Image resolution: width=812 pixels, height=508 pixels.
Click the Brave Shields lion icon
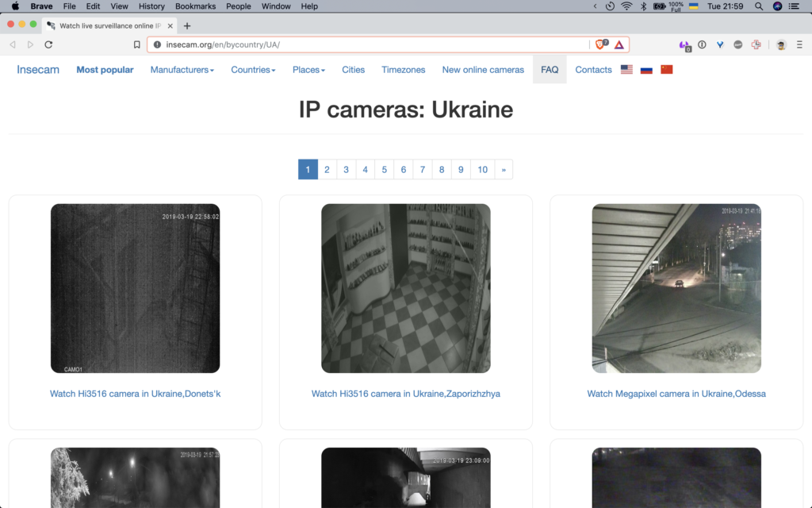pyautogui.click(x=601, y=44)
